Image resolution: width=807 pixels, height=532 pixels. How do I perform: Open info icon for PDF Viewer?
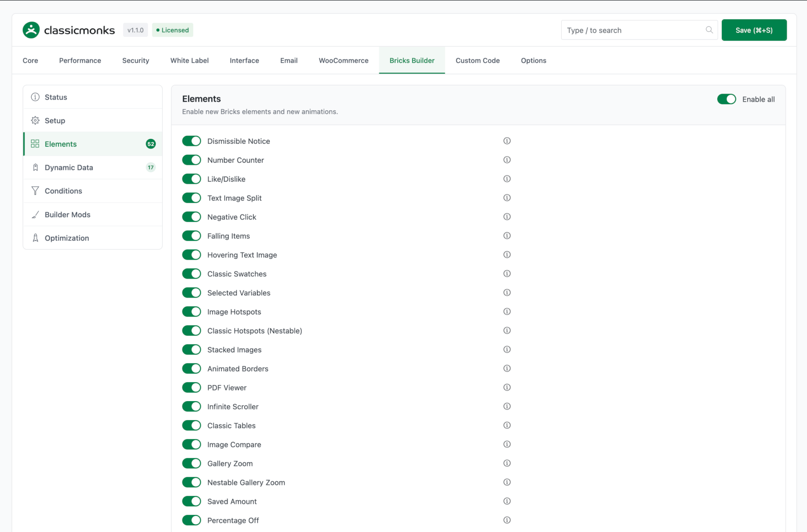[507, 387]
